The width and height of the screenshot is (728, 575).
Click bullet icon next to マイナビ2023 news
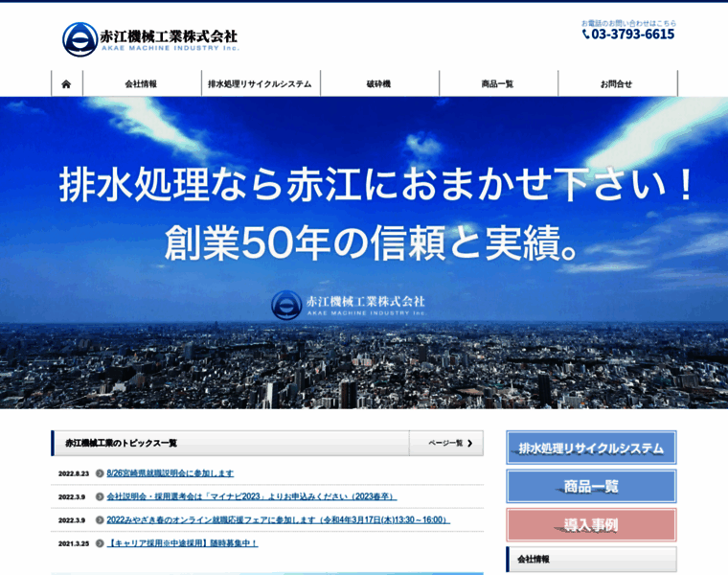[100, 496]
